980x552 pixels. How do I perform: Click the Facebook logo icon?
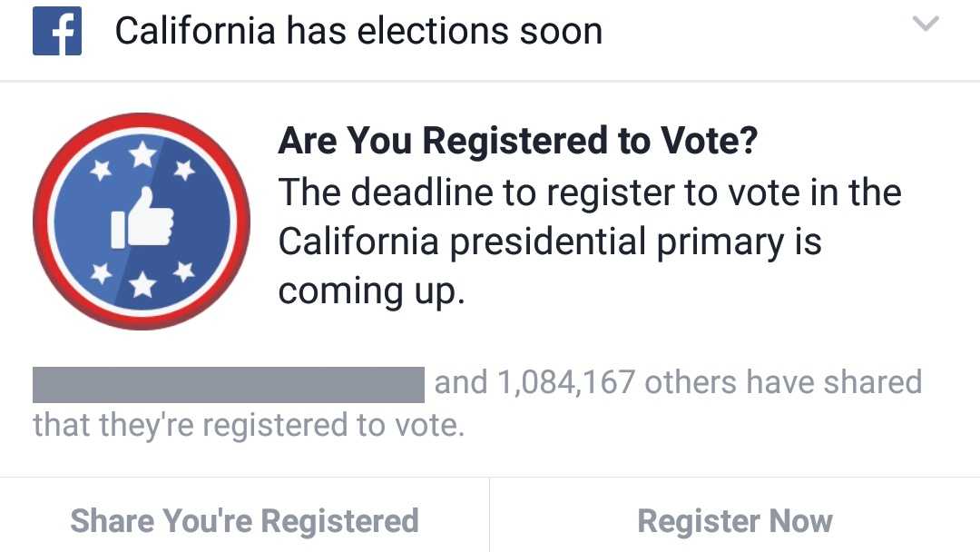pyautogui.click(x=56, y=30)
